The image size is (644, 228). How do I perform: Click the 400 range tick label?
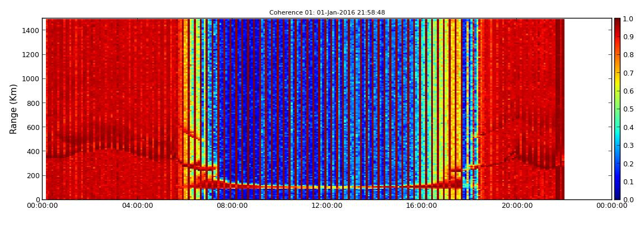pyautogui.click(x=33, y=152)
